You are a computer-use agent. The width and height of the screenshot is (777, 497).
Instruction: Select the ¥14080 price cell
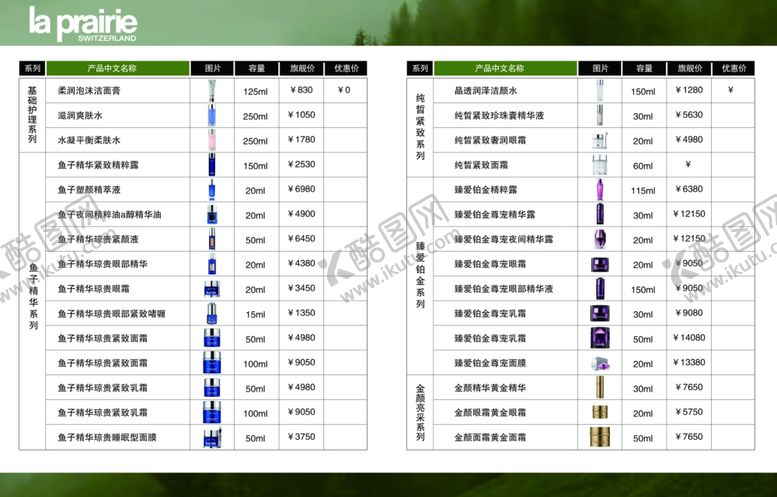click(689, 338)
